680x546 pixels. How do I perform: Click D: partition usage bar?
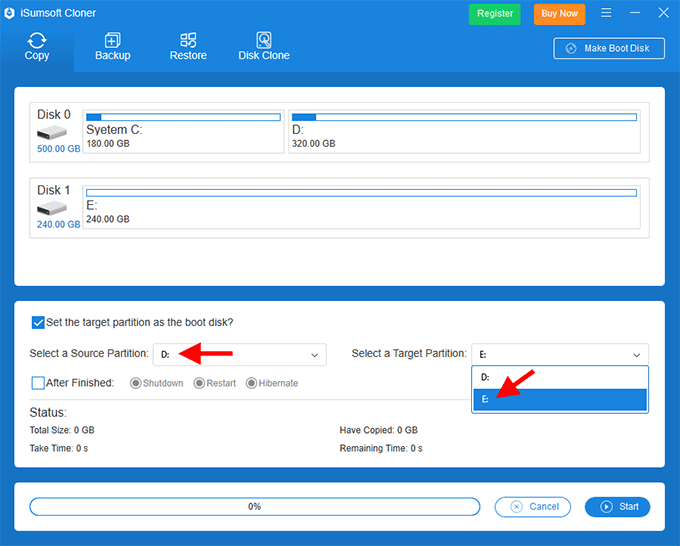464,117
